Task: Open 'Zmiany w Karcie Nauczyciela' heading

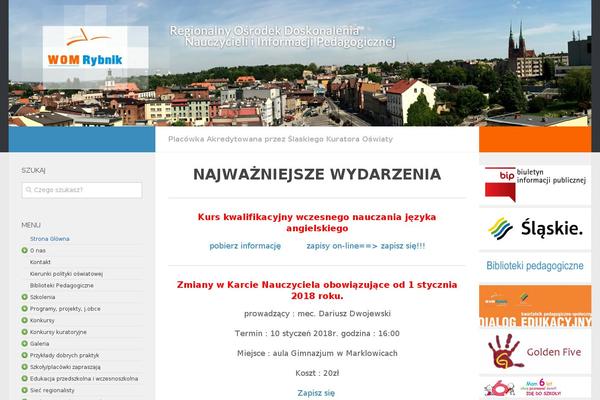Action: 317,291
